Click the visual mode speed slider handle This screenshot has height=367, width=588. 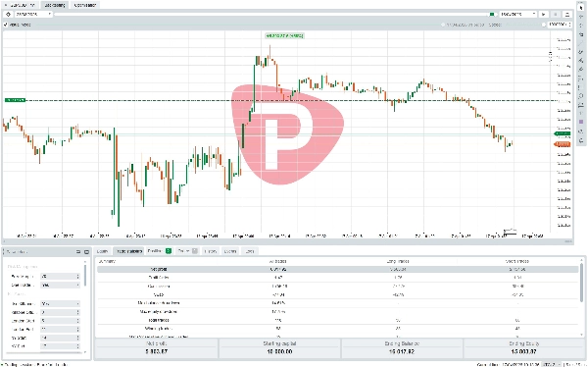tap(543, 25)
